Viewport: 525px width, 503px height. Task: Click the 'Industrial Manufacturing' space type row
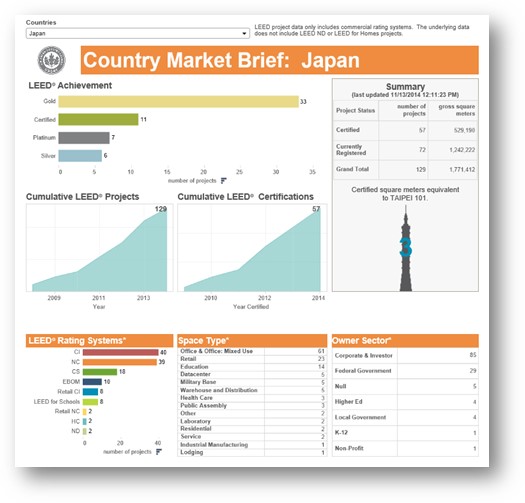coord(252,445)
